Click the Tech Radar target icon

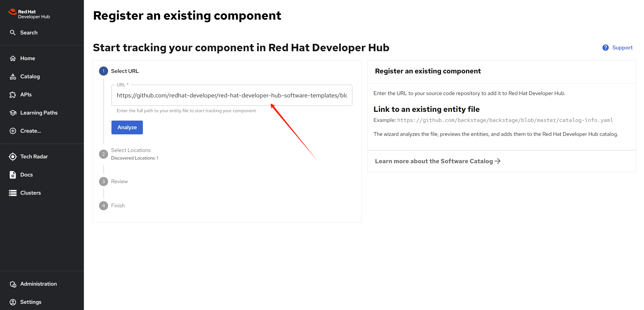point(13,157)
